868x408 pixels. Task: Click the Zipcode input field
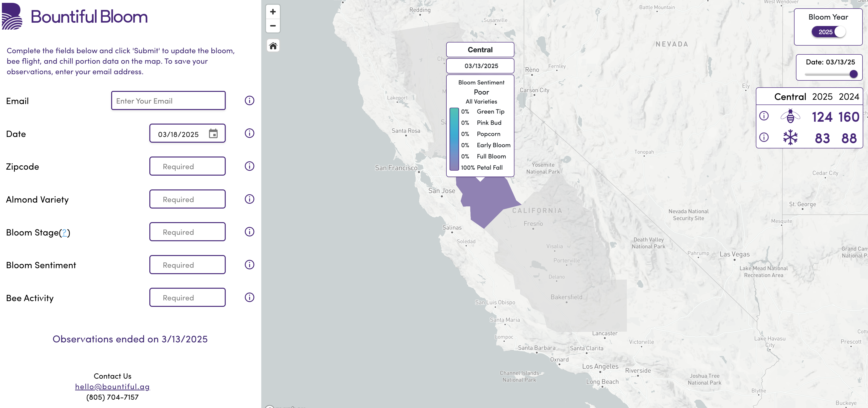[187, 167]
